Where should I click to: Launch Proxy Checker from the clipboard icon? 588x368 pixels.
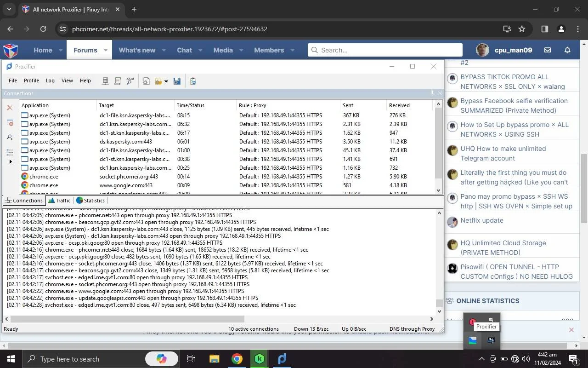193,81
